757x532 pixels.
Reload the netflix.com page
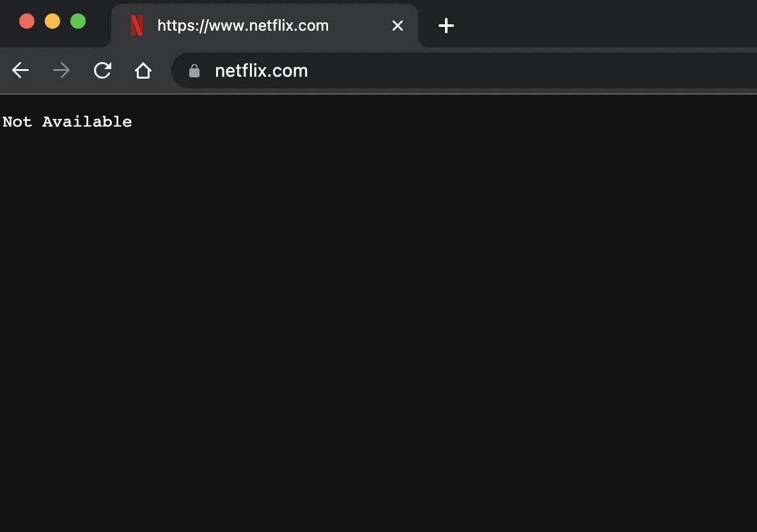click(x=102, y=70)
